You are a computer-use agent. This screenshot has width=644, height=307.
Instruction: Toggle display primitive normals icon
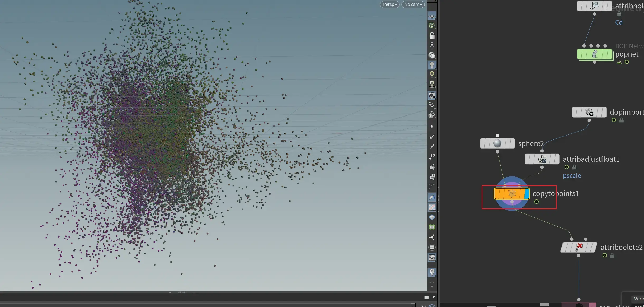pos(432,167)
